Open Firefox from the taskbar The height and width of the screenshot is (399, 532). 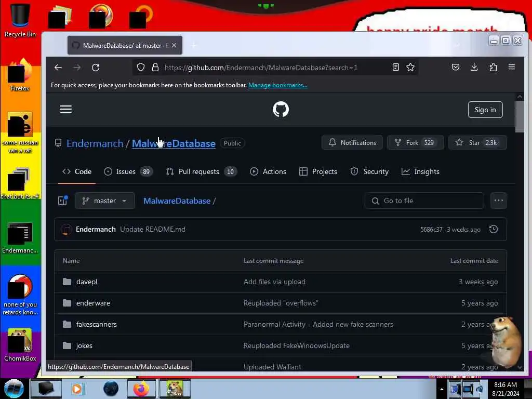point(141,389)
